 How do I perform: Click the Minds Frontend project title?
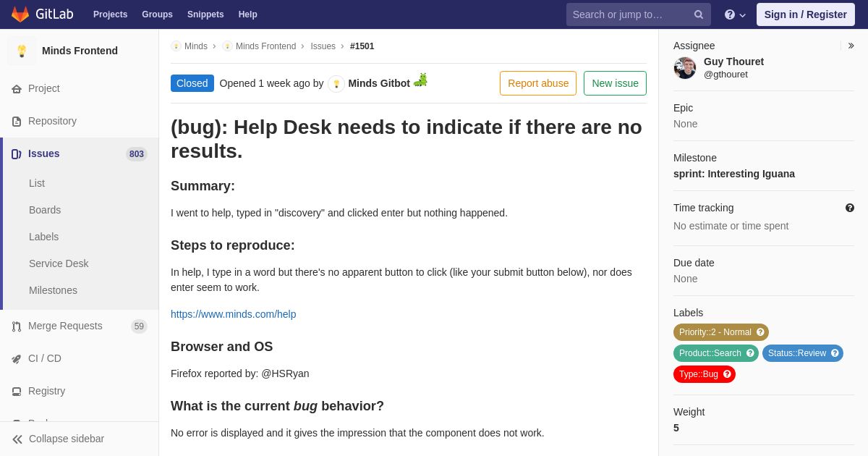point(80,51)
